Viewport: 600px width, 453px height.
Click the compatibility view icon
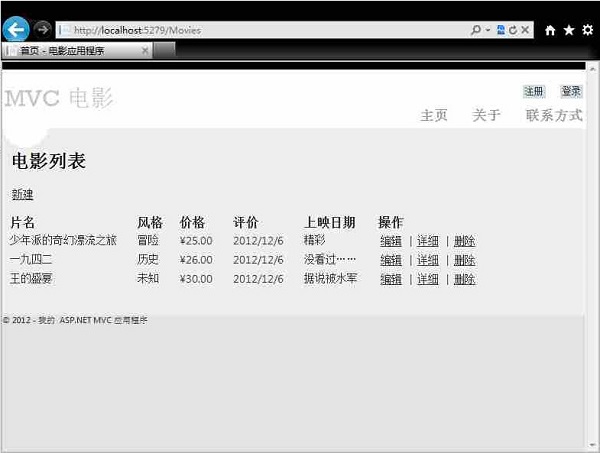coord(501,29)
